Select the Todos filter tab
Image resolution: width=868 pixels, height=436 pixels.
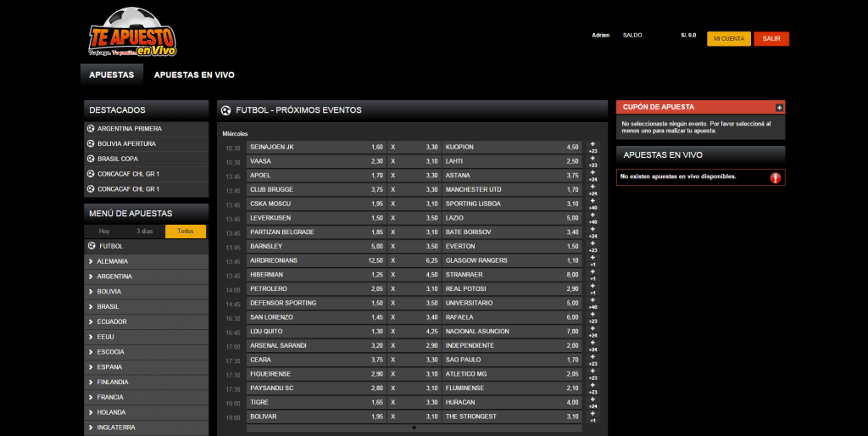pos(186,232)
